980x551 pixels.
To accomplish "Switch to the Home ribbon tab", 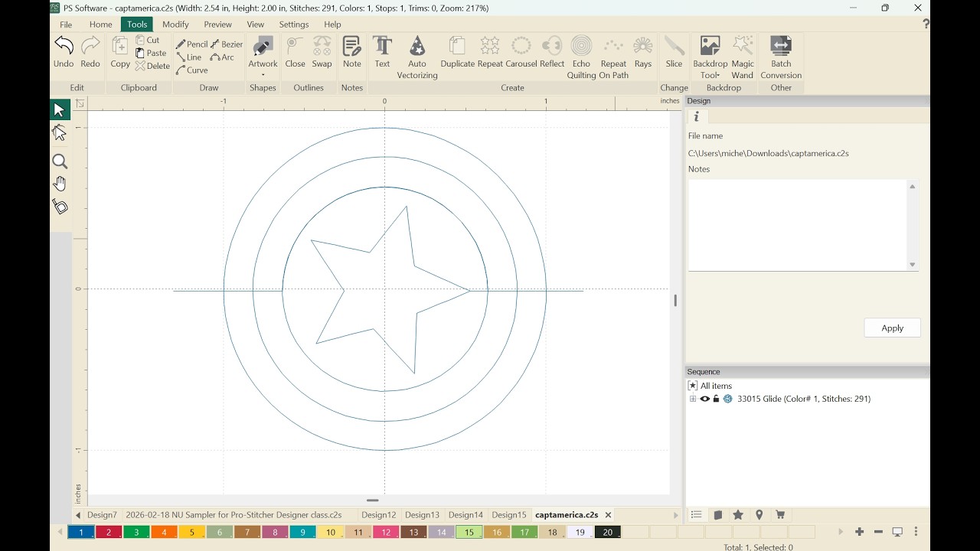I will pos(100,24).
